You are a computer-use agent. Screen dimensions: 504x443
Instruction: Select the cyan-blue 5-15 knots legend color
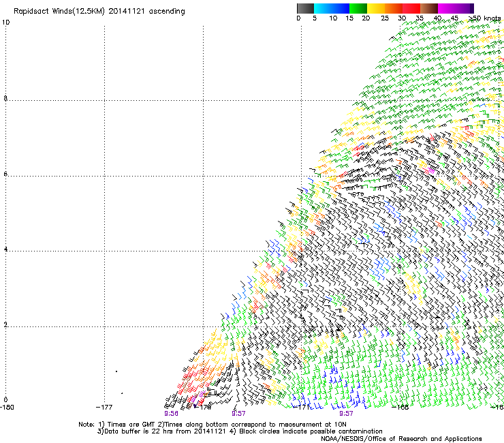click(x=332, y=8)
